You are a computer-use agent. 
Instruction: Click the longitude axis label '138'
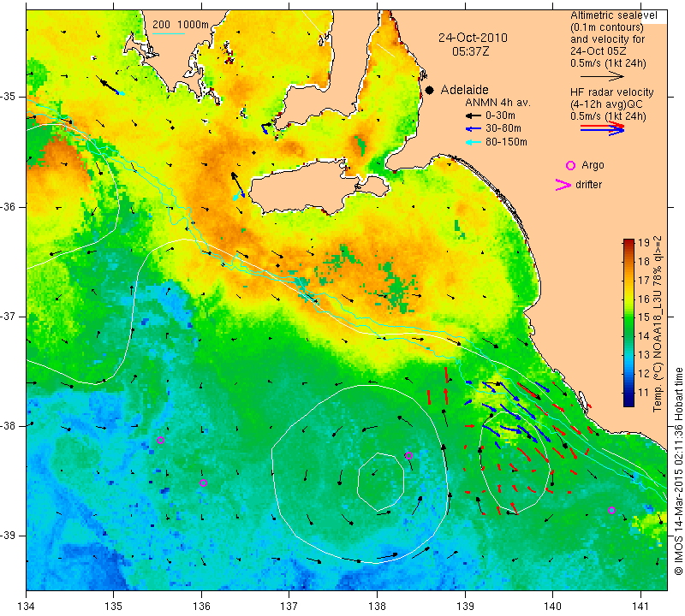click(x=377, y=606)
